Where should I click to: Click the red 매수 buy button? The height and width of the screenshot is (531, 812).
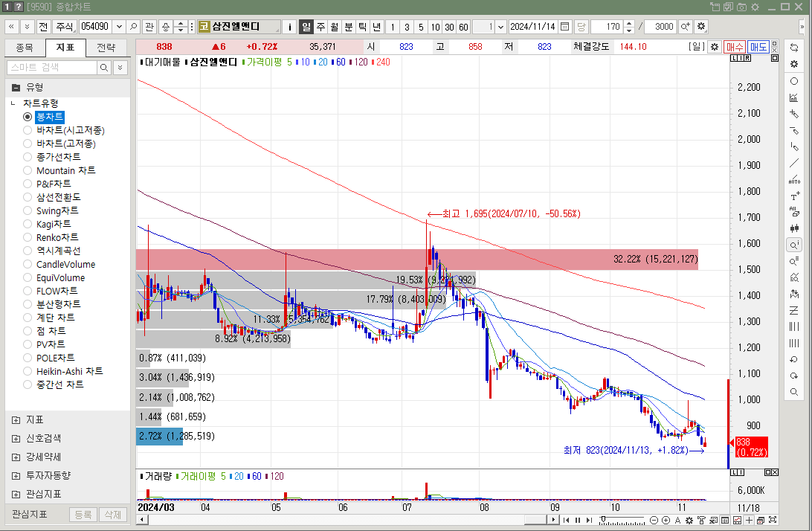(x=735, y=47)
